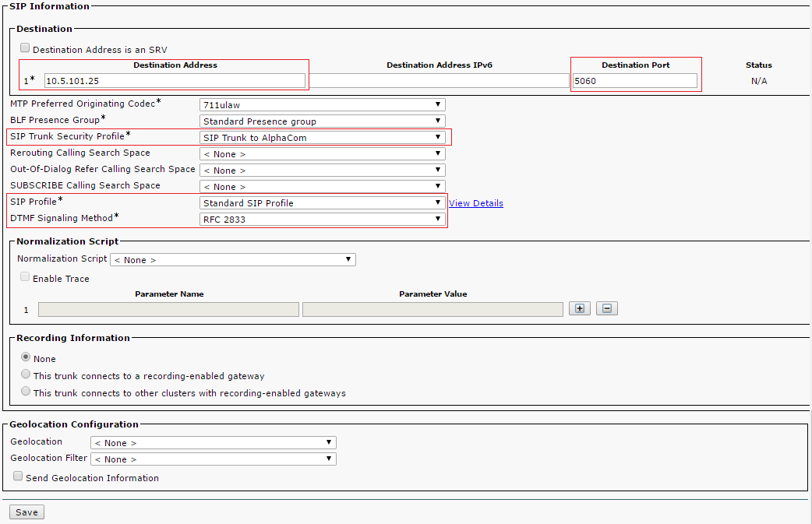Image resolution: width=812 pixels, height=524 pixels.
Task: Enable Destination Address is an SRV checkbox
Action: (x=25, y=48)
